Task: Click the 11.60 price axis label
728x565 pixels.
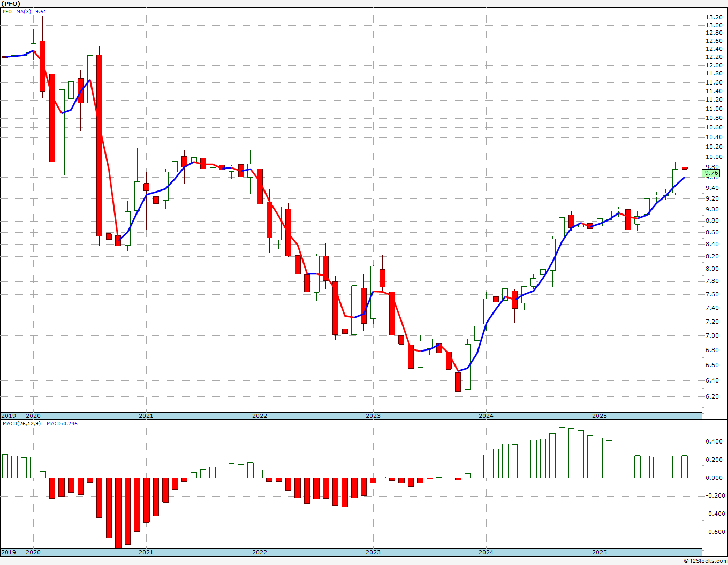Action: [x=713, y=83]
